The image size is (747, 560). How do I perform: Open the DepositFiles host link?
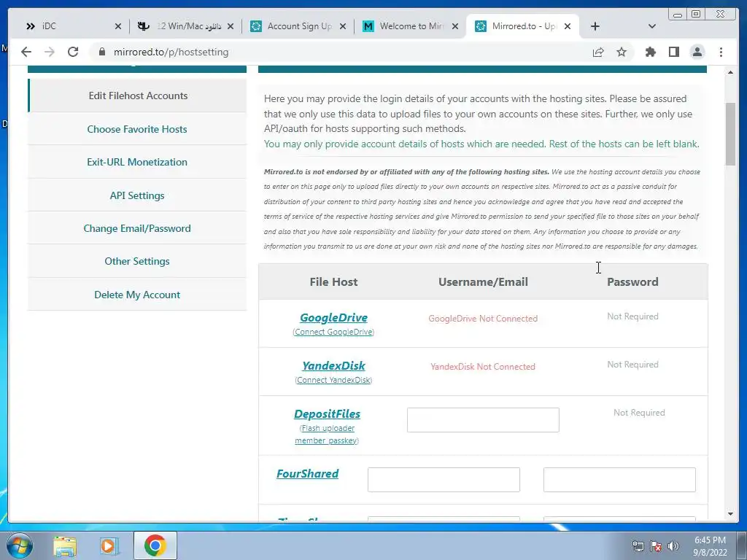point(327,414)
